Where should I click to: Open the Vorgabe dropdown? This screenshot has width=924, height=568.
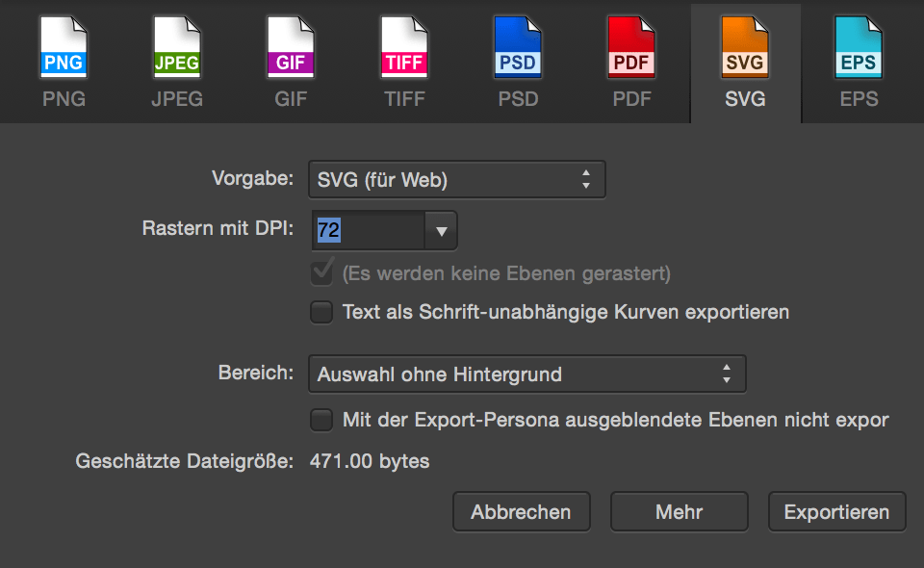(456, 179)
